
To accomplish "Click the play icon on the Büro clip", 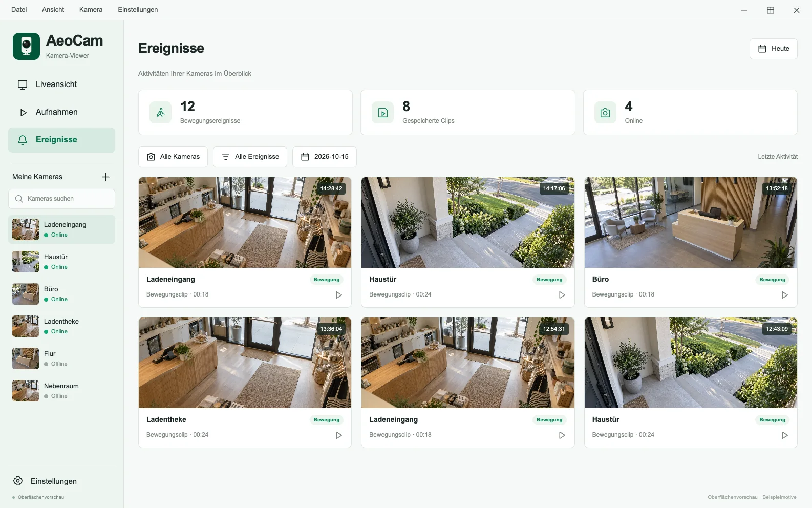I will [x=784, y=295].
